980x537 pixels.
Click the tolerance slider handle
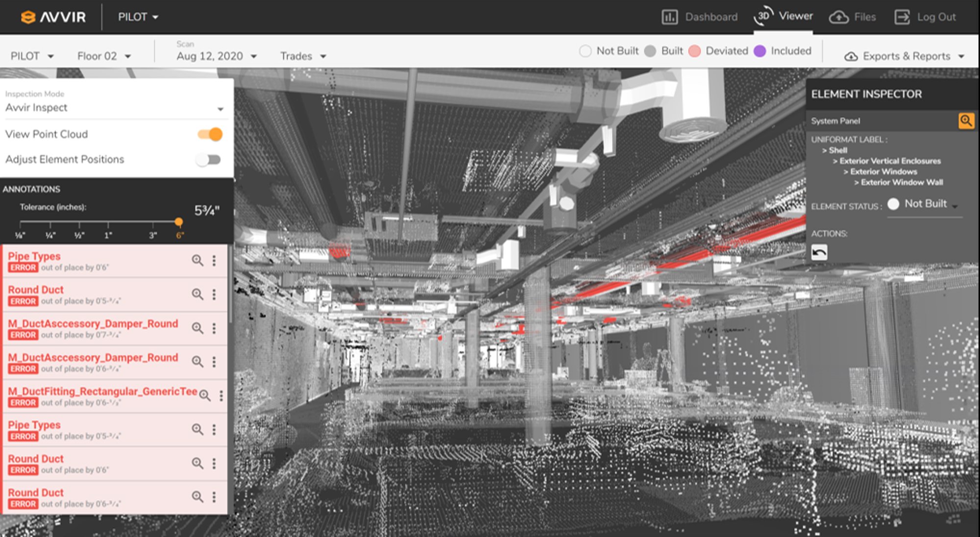tap(179, 222)
